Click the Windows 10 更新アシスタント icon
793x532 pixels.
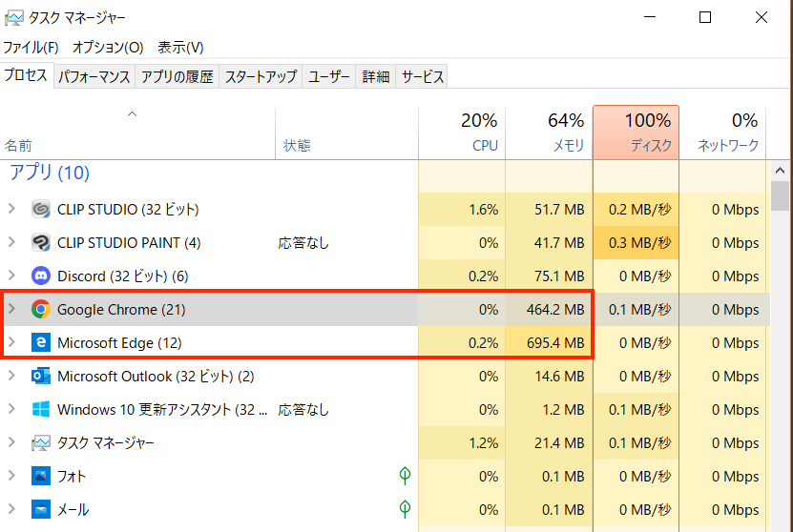(40, 409)
